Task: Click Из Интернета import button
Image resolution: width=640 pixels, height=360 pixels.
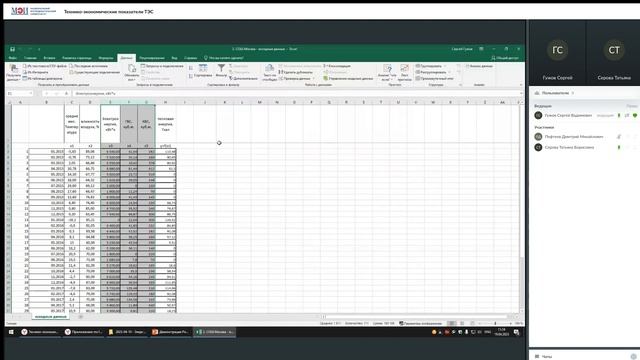Action: coord(36,72)
